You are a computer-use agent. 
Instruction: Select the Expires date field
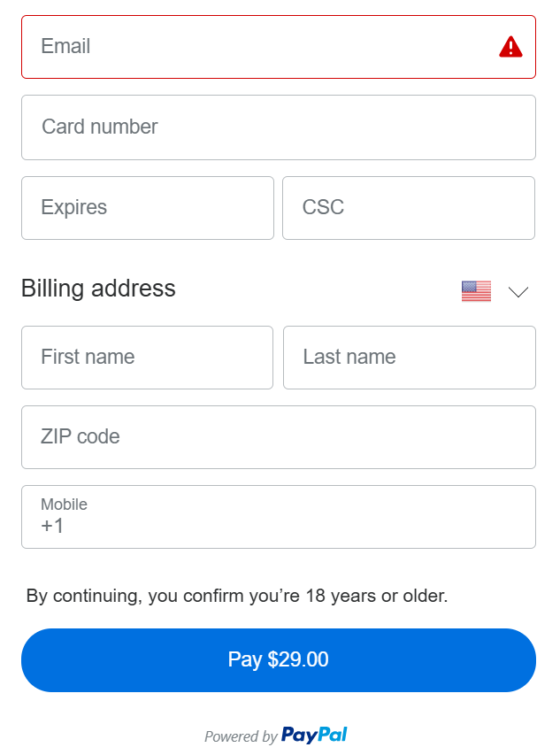[148, 208]
